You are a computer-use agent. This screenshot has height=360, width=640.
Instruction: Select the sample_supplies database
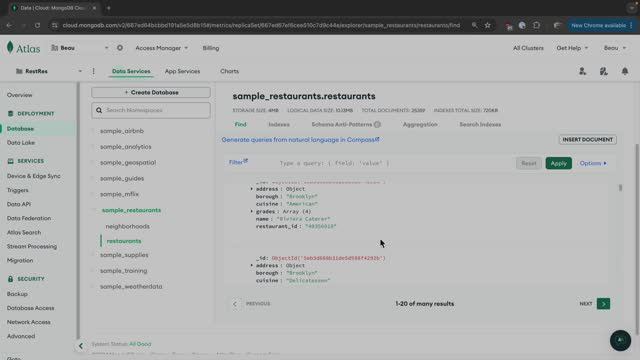[x=124, y=255]
